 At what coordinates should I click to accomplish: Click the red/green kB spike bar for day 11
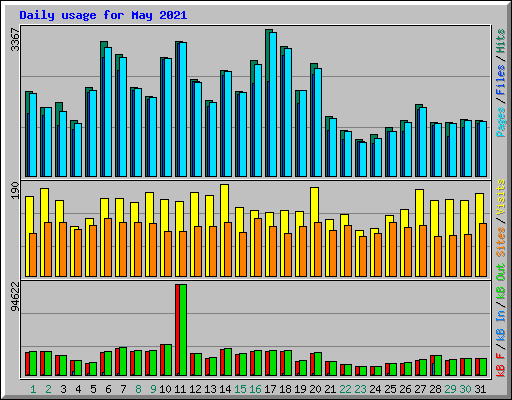(x=181, y=330)
